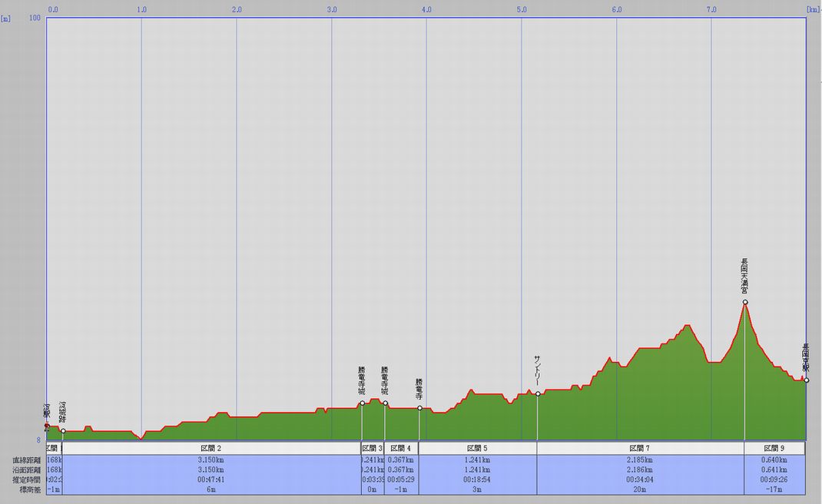Click the 区間 3 section header

click(372, 448)
